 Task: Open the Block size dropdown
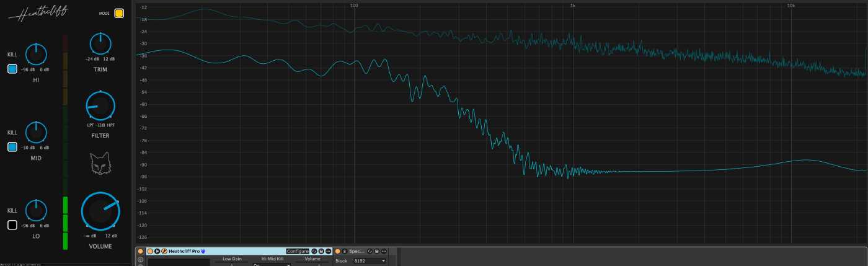pyautogui.click(x=370, y=261)
